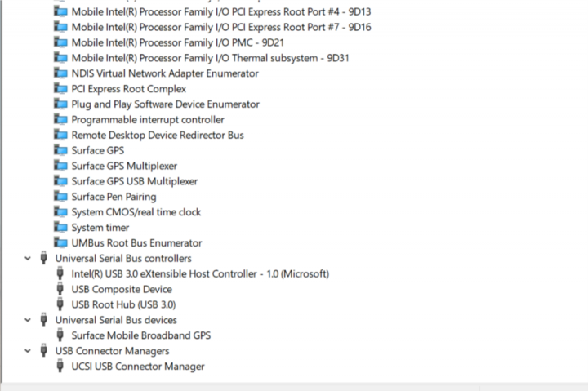Click the icon for I/O Thermal subsystem - 9D31

pyautogui.click(x=60, y=58)
